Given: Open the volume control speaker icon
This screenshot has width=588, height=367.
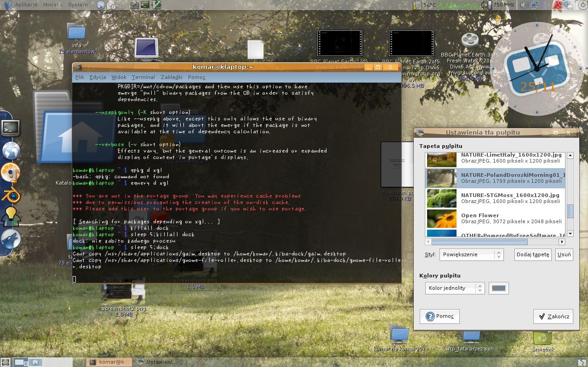Looking at the screenshot, I should 524,5.
